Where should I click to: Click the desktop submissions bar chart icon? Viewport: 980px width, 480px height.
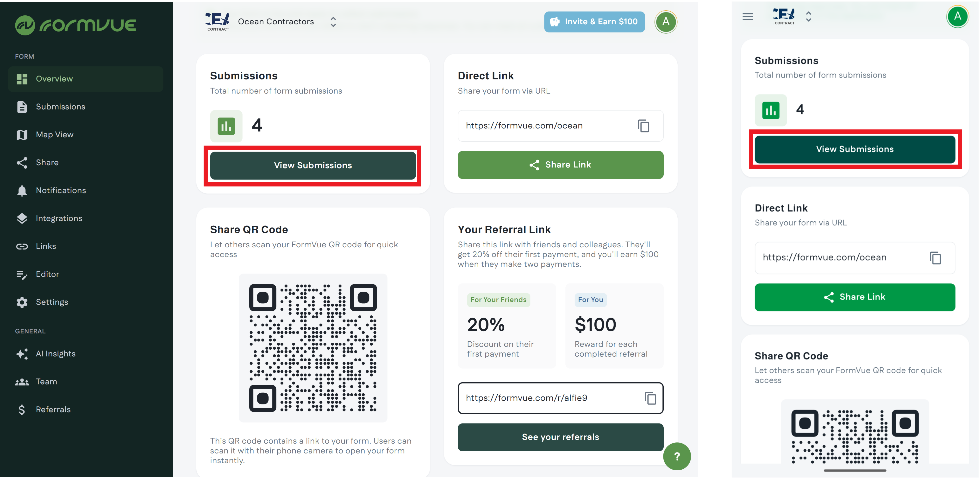(x=226, y=126)
